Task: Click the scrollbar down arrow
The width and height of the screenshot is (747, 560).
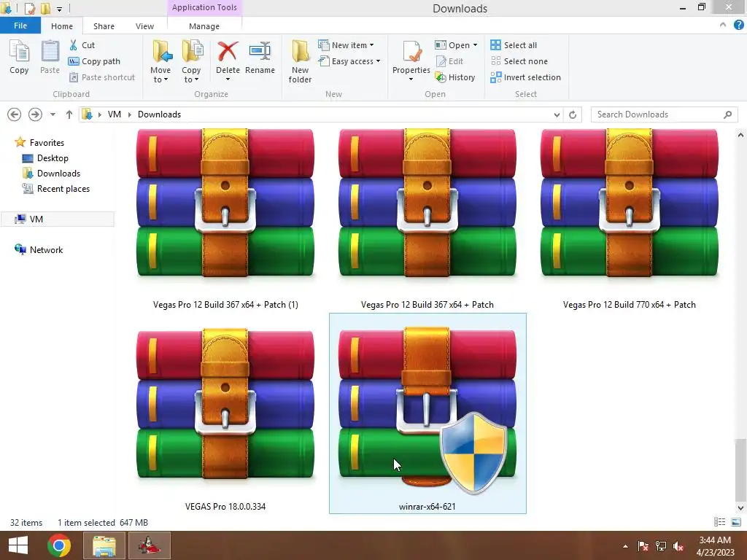Action: click(740, 508)
